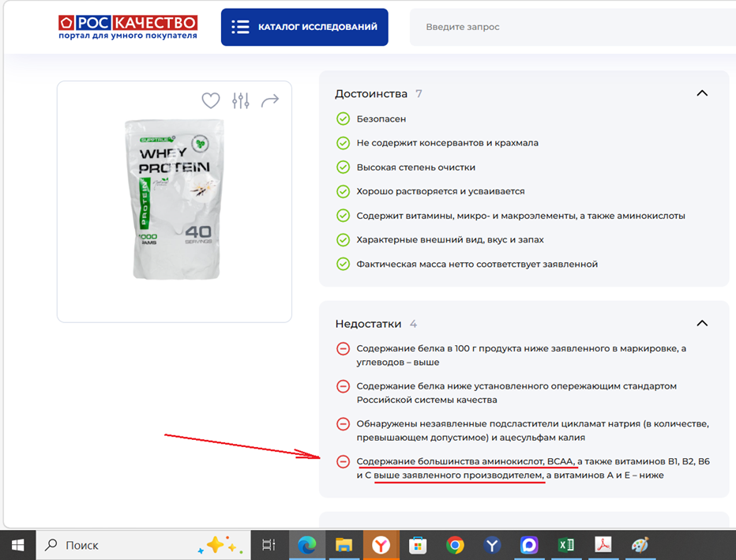Click the count 4 next to Недостатки
Screen dimensions: 736x560
click(413, 324)
